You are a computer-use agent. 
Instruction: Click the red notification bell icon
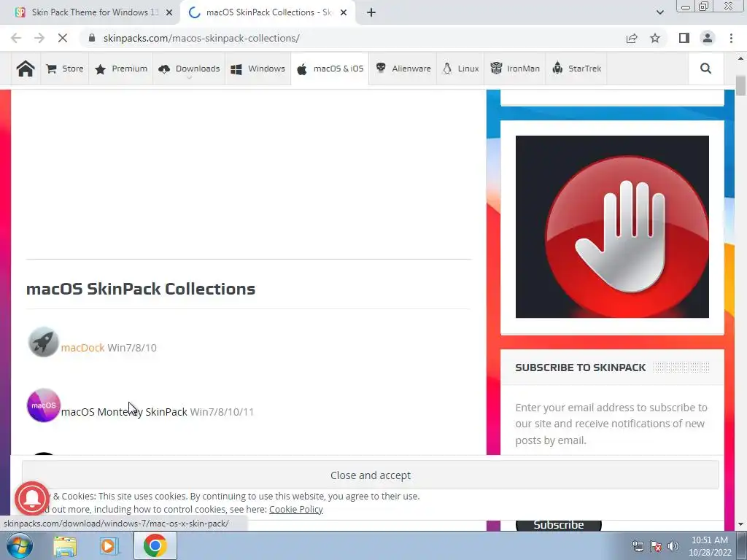(32, 499)
